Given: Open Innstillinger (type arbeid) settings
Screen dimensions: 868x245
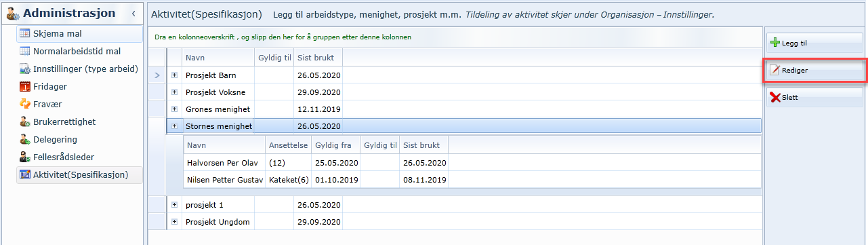Looking at the screenshot, I should (x=79, y=69).
